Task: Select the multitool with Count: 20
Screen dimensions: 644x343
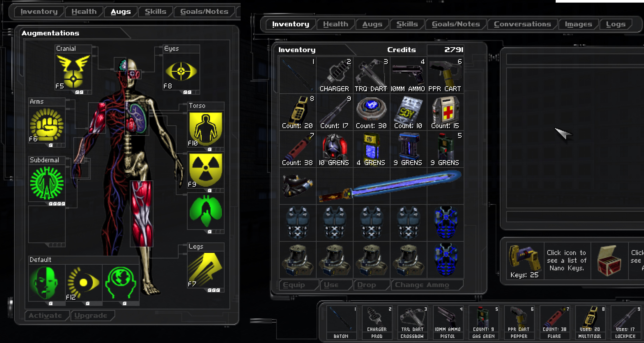Action: click(298, 112)
